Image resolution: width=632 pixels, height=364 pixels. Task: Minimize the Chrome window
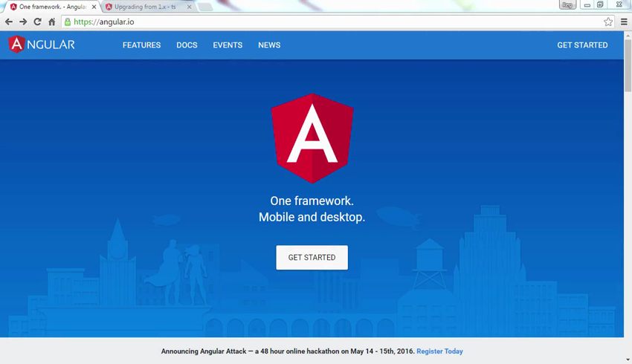pyautogui.click(x=587, y=5)
